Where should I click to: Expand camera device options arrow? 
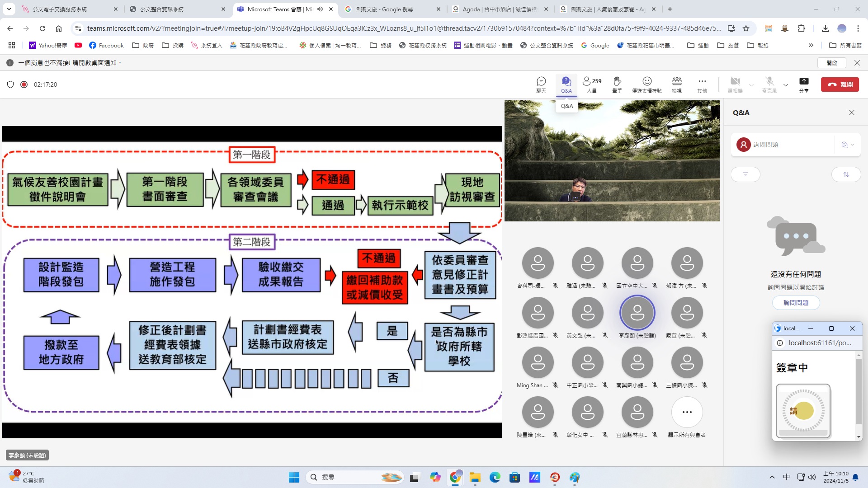(751, 84)
